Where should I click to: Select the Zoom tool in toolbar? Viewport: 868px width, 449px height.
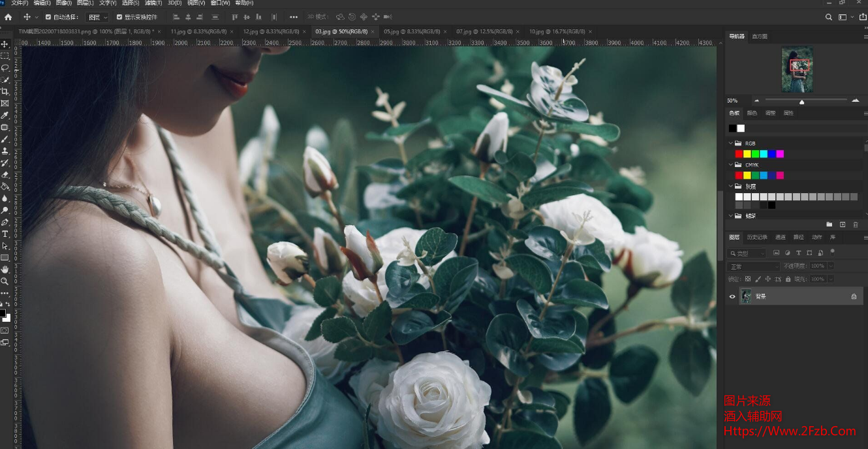pos(5,281)
